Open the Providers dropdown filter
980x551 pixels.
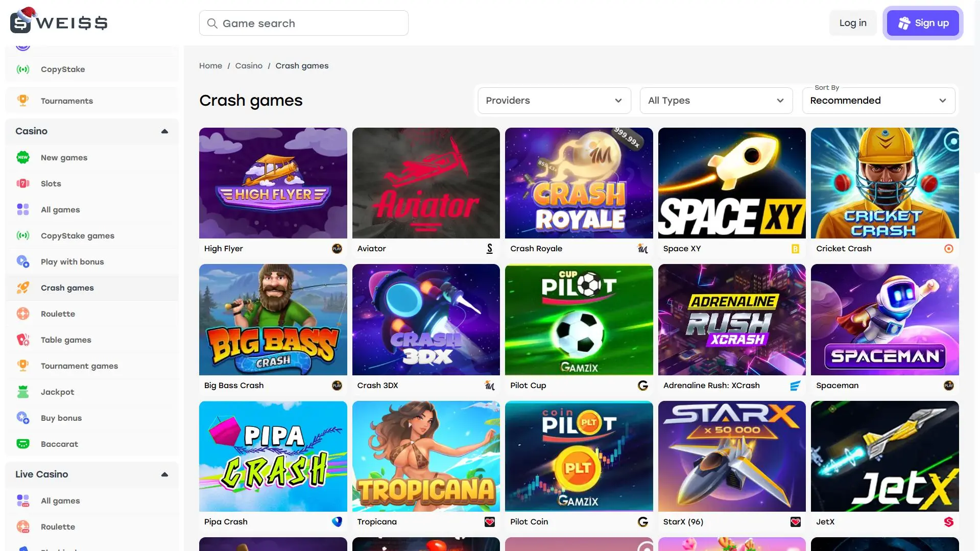tap(554, 101)
